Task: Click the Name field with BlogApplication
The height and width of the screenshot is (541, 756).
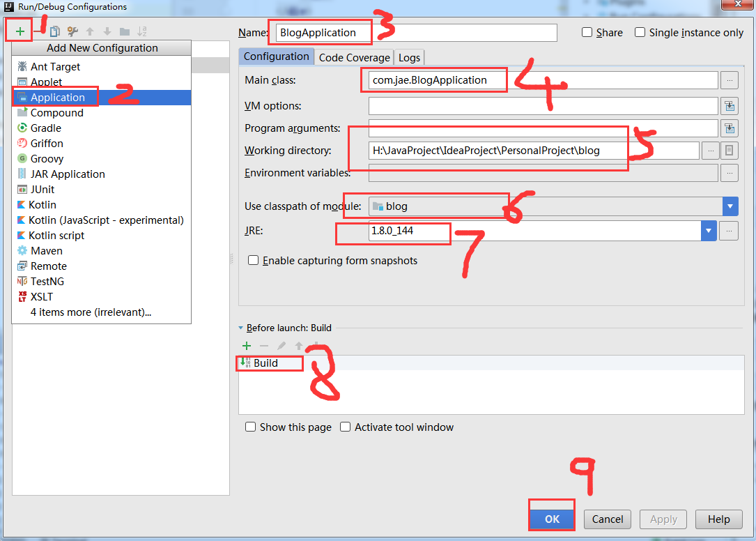Action: pyautogui.click(x=417, y=33)
